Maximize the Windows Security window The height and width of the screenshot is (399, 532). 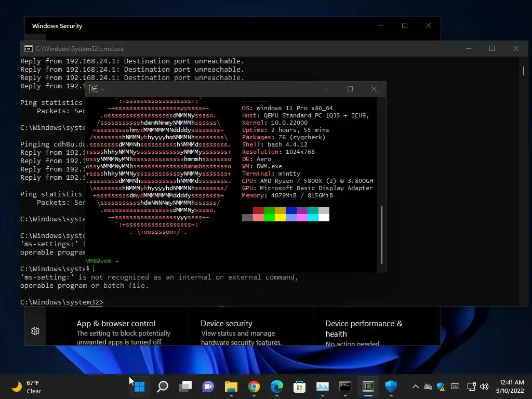pyautogui.click(x=404, y=25)
